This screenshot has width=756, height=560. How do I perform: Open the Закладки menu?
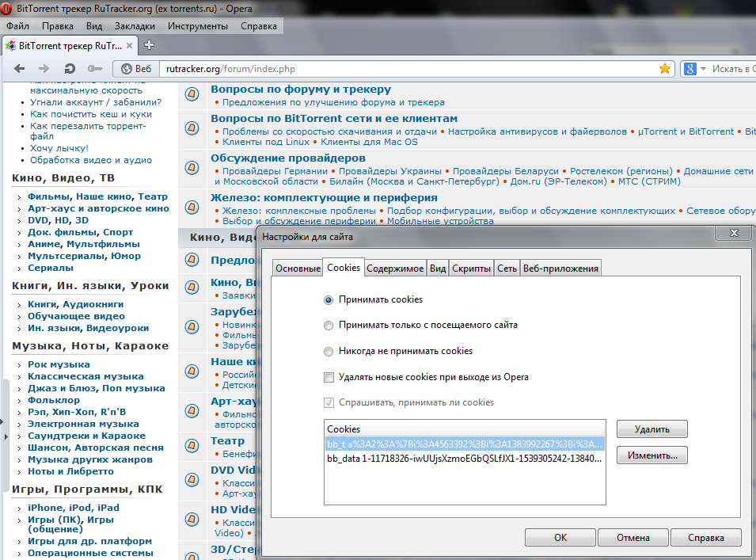click(x=135, y=26)
